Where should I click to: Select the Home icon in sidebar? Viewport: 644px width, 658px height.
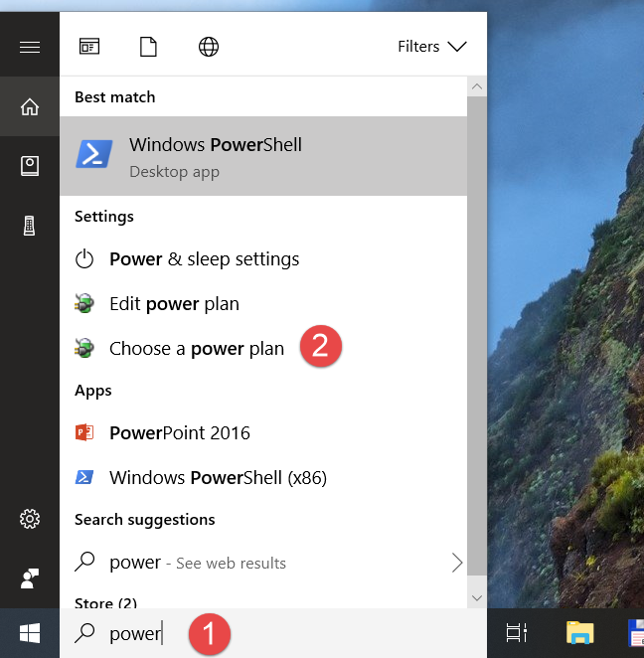[x=30, y=106]
